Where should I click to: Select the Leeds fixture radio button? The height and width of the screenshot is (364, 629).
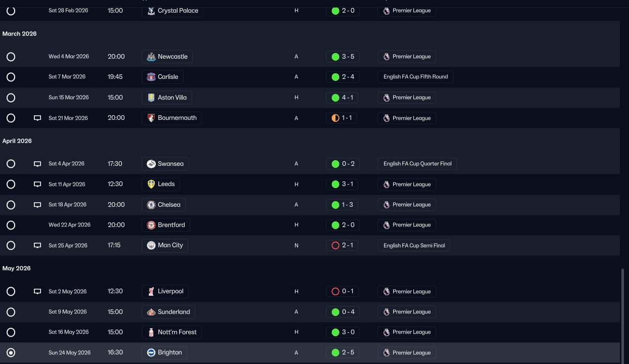pos(11,185)
